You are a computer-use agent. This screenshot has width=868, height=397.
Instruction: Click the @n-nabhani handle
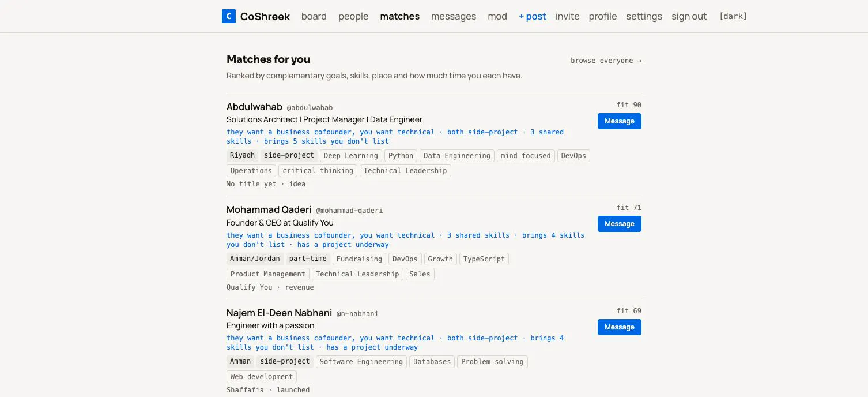tap(357, 314)
